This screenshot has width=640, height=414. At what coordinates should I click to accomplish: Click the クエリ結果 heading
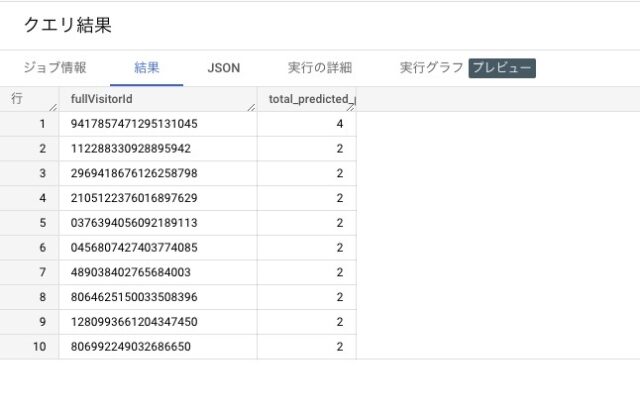click(68, 25)
